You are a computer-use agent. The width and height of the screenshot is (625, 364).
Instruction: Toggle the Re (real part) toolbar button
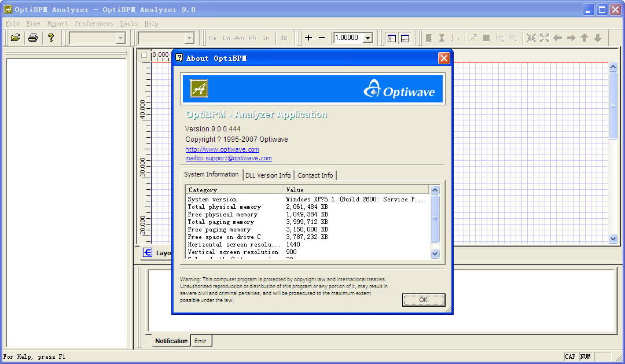point(212,38)
